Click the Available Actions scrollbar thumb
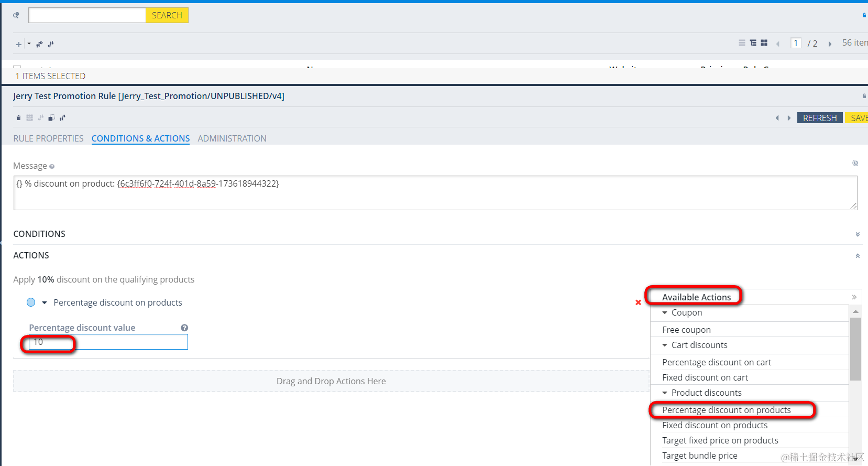This screenshot has height=466, width=868. (x=855, y=349)
